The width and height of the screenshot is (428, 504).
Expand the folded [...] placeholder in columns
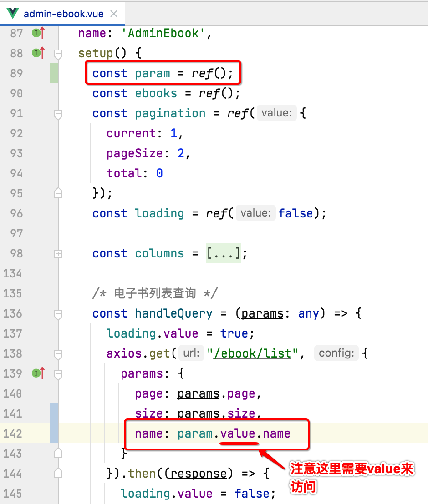pyautogui.click(x=223, y=253)
